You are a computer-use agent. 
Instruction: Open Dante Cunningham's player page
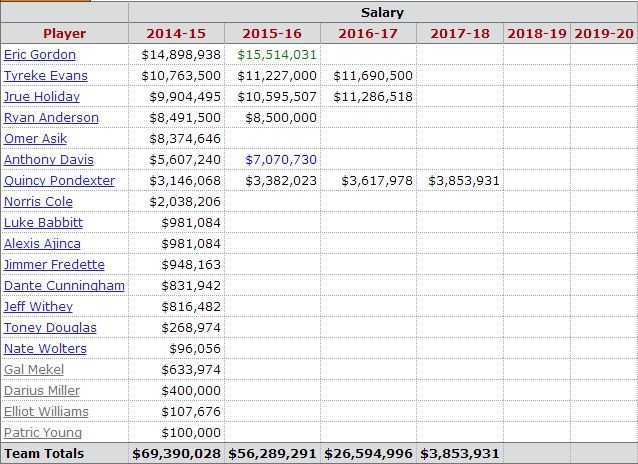coord(64,286)
